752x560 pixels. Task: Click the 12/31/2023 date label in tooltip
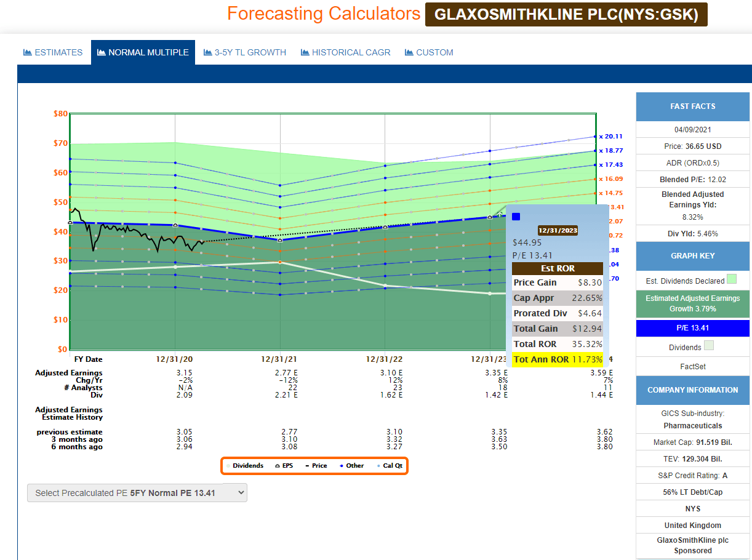pos(557,230)
